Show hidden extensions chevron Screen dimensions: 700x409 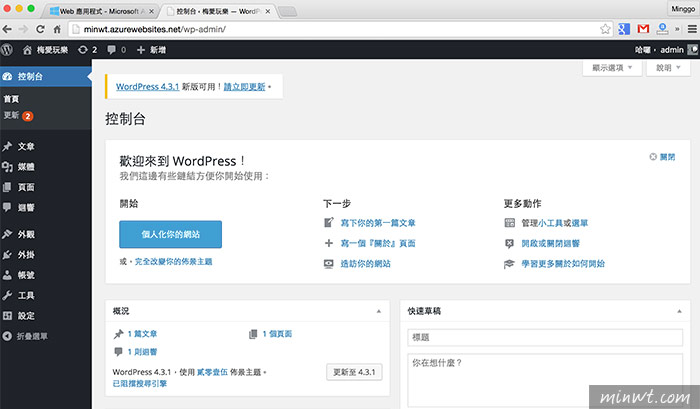click(677, 29)
